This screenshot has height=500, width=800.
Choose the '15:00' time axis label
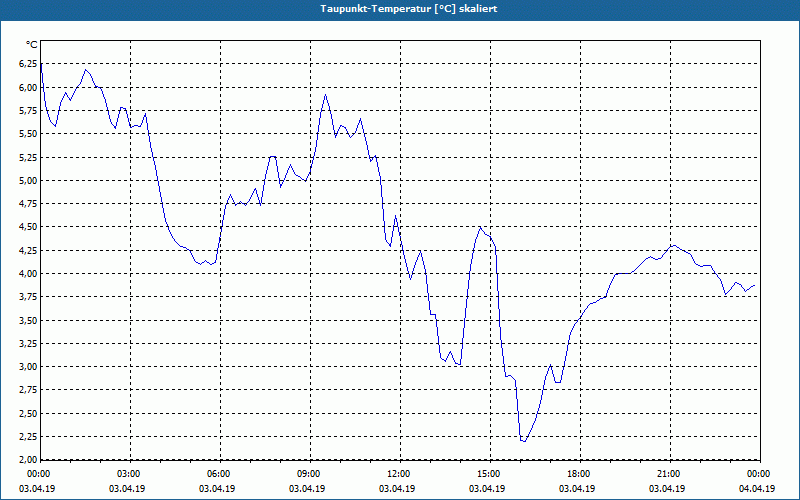487,474
